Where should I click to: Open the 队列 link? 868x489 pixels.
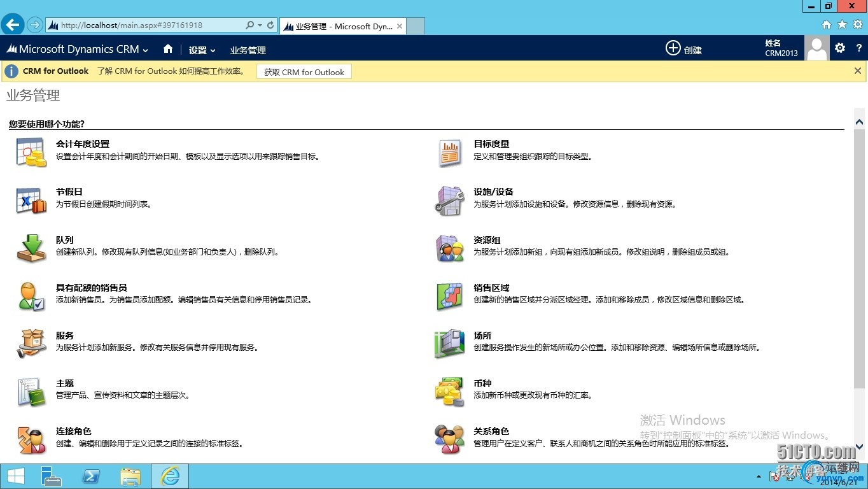point(65,240)
